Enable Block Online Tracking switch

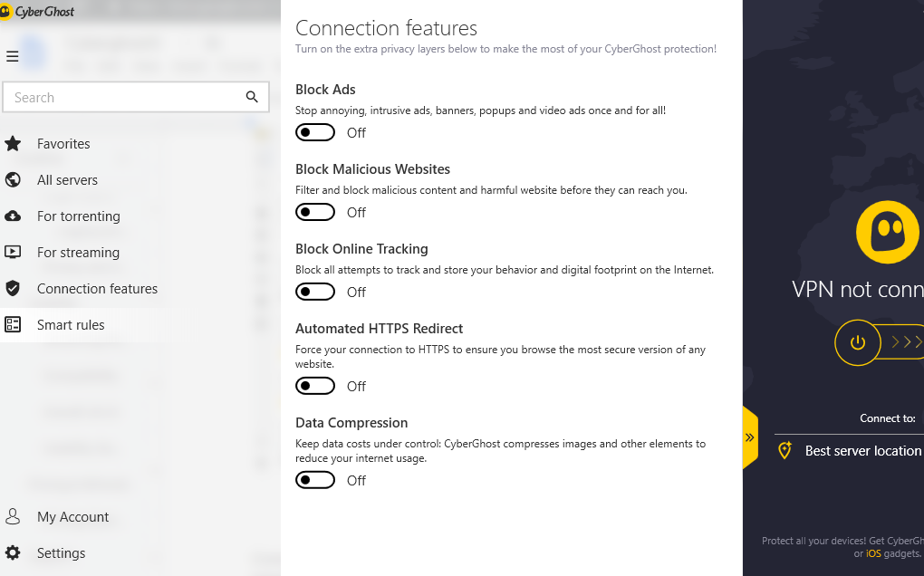(315, 292)
